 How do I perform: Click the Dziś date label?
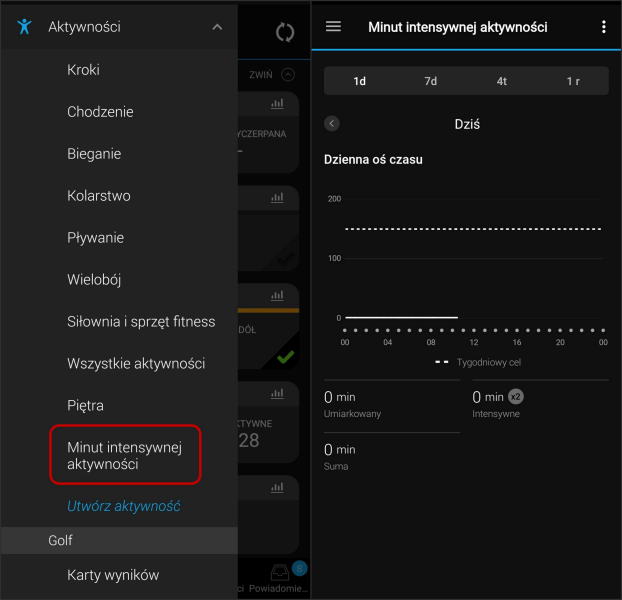click(x=467, y=124)
